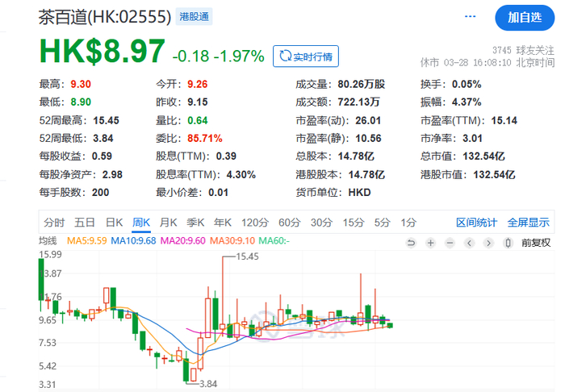Click 量比 value 0.64
Viewport: 565px width, 392px height.
coord(198,121)
